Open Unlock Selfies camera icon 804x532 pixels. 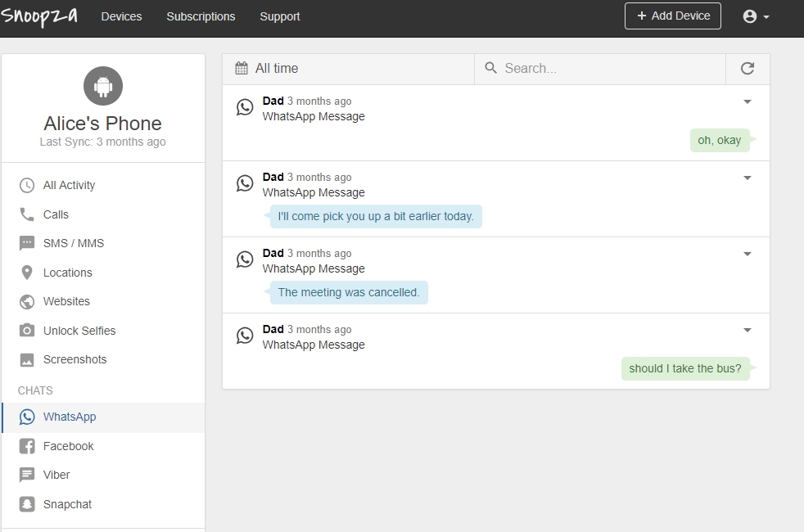click(27, 331)
